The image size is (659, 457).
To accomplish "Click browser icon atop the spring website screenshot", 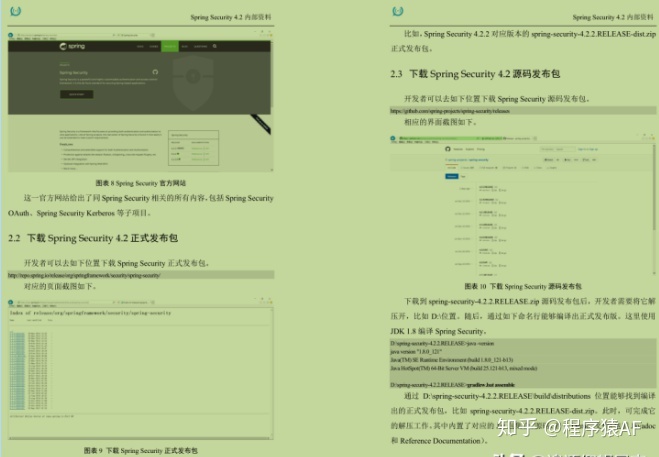I will [11, 35].
